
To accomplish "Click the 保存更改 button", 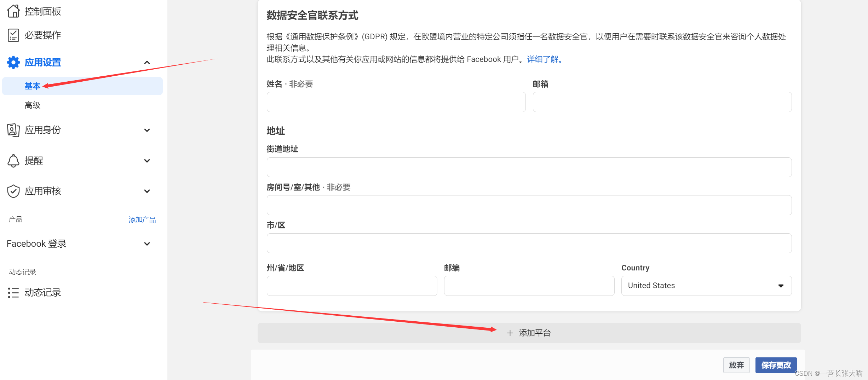I will point(776,365).
